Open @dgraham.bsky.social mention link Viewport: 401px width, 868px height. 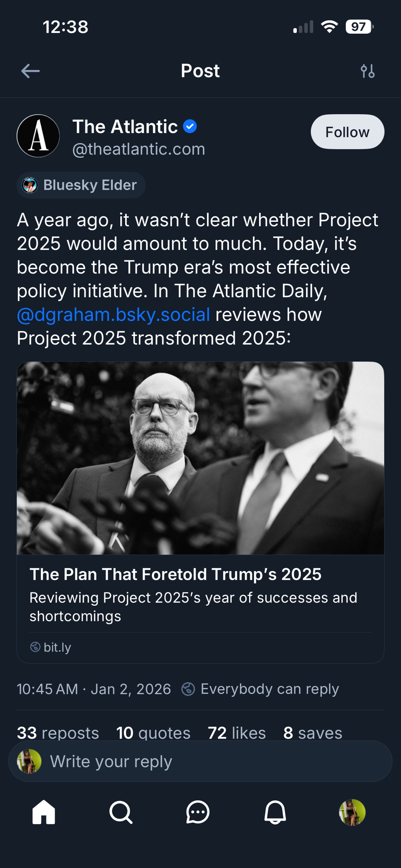113,315
